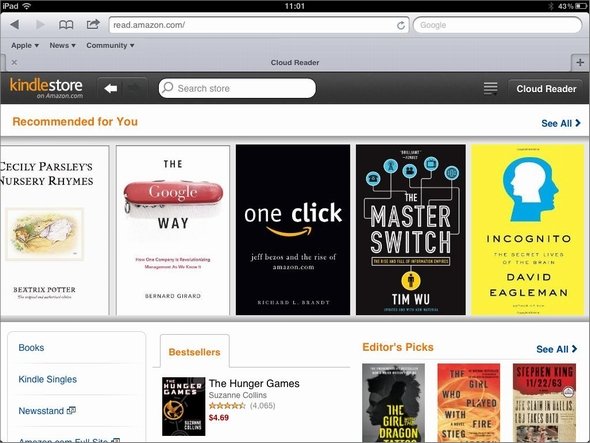Click the read.amazon.com address bar

pyautogui.click(x=259, y=25)
